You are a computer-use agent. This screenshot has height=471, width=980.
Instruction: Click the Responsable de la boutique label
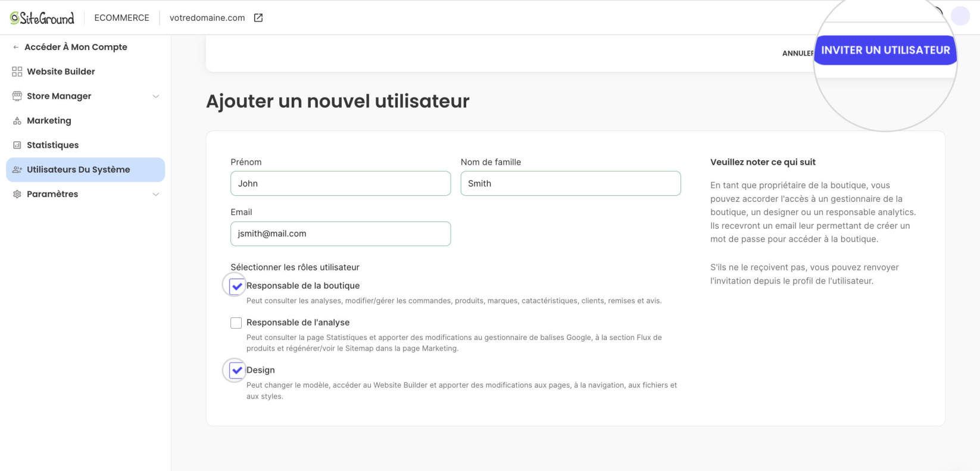coord(303,286)
